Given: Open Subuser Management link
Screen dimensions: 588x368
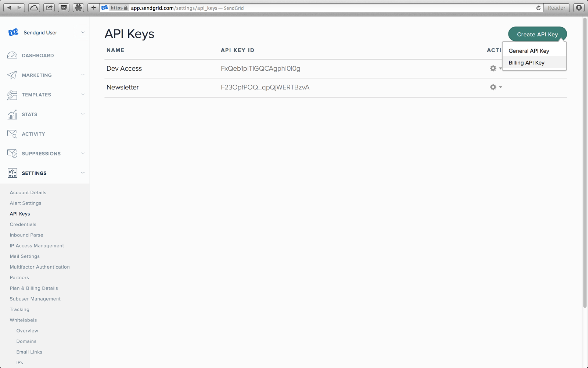Looking at the screenshot, I should coord(35,299).
